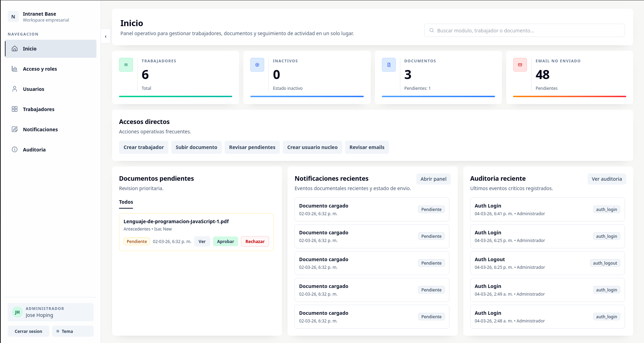
Task: Click the 2:48 a. m. Auth Login entry
Action: [x=548, y=317]
